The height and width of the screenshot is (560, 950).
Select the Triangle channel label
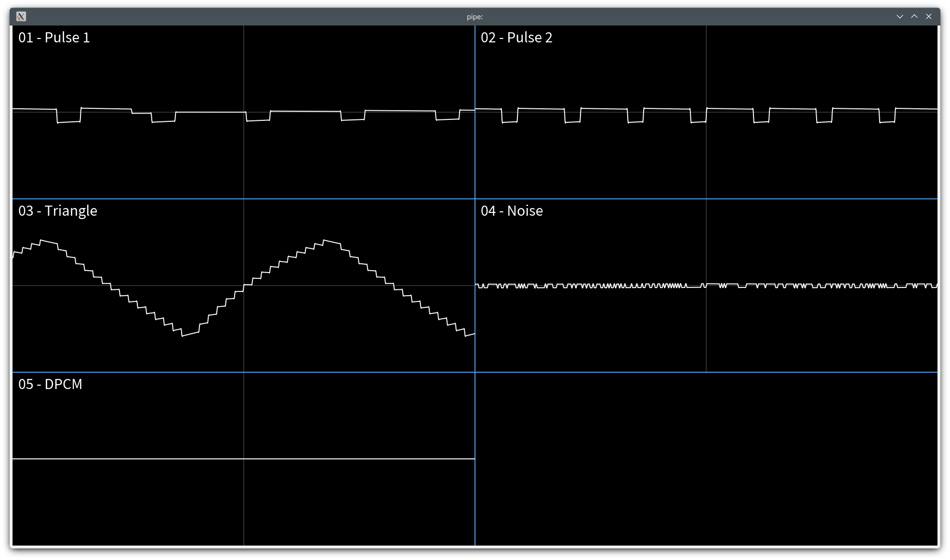58,210
